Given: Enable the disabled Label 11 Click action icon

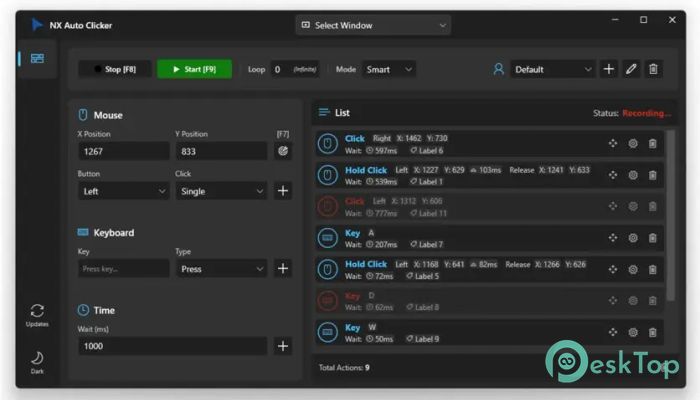Looking at the screenshot, I should click(327, 207).
